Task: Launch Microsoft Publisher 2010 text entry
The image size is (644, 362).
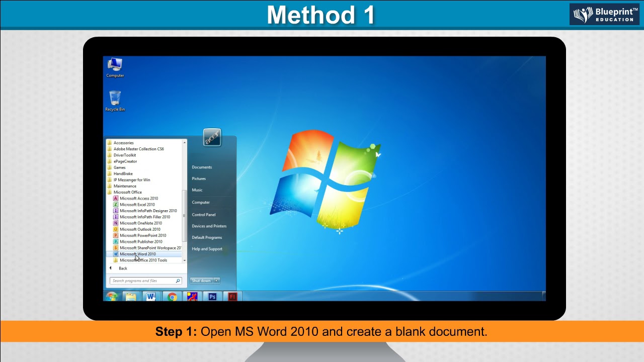Action: click(x=141, y=241)
